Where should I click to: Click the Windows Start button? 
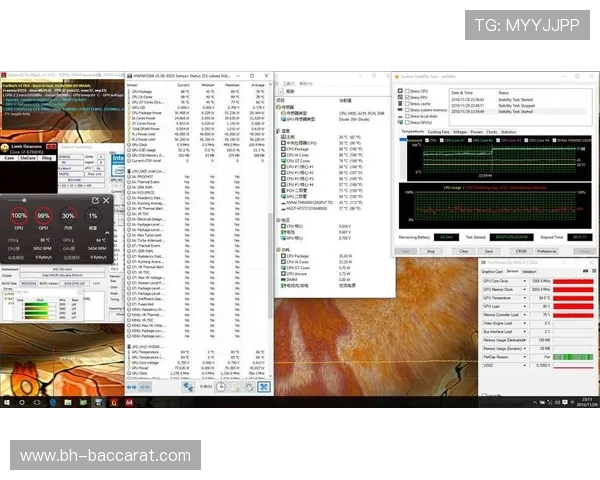pyautogui.click(x=6, y=402)
